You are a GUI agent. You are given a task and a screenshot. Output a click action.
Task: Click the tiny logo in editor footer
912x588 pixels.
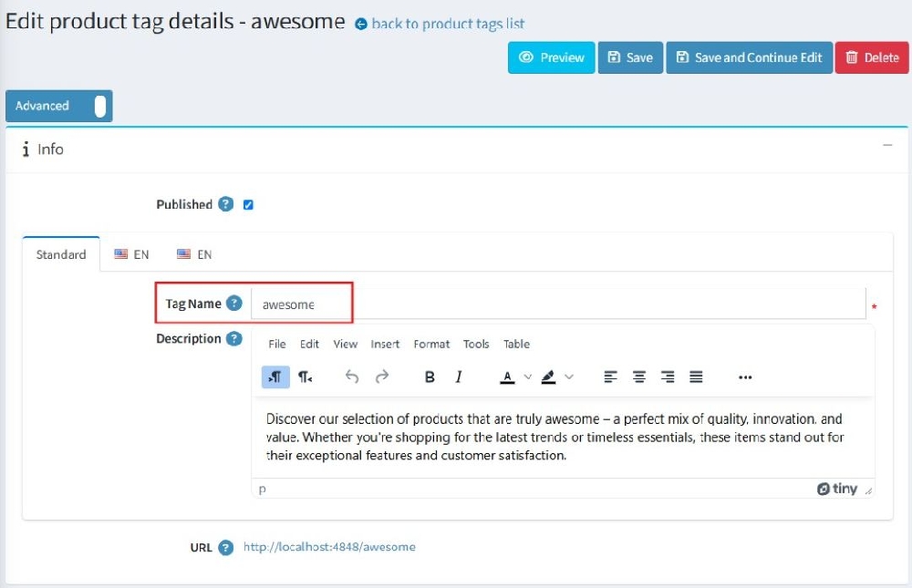pyautogui.click(x=837, y=489)
